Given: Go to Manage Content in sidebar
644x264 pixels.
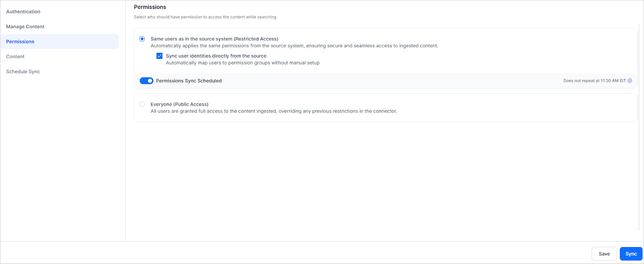Looking at the screenshot, I should coord(25,27).
